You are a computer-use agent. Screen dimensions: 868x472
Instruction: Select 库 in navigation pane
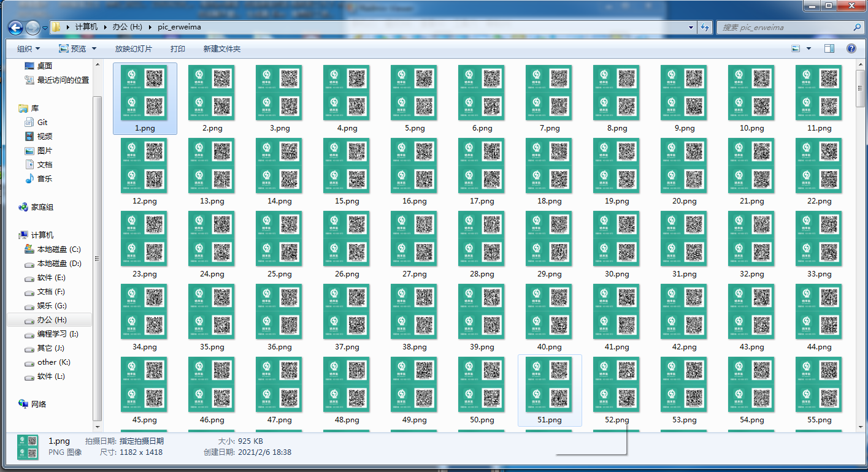point(29,108)
